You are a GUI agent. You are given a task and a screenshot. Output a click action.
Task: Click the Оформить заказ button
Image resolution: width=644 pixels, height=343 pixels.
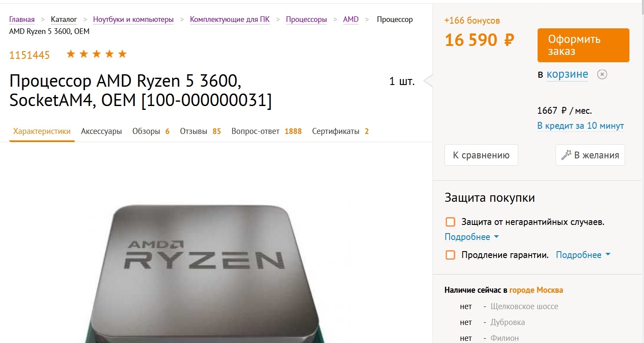click(x=583, y=46)
